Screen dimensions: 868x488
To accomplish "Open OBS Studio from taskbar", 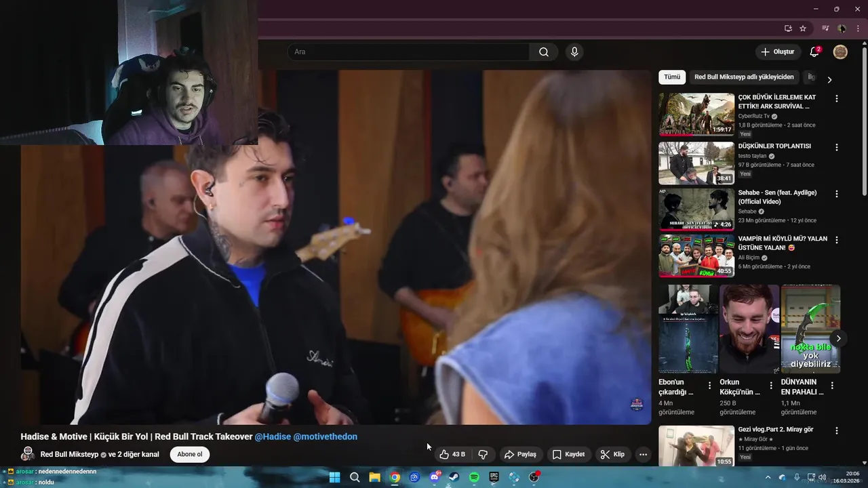I will 534,477.
